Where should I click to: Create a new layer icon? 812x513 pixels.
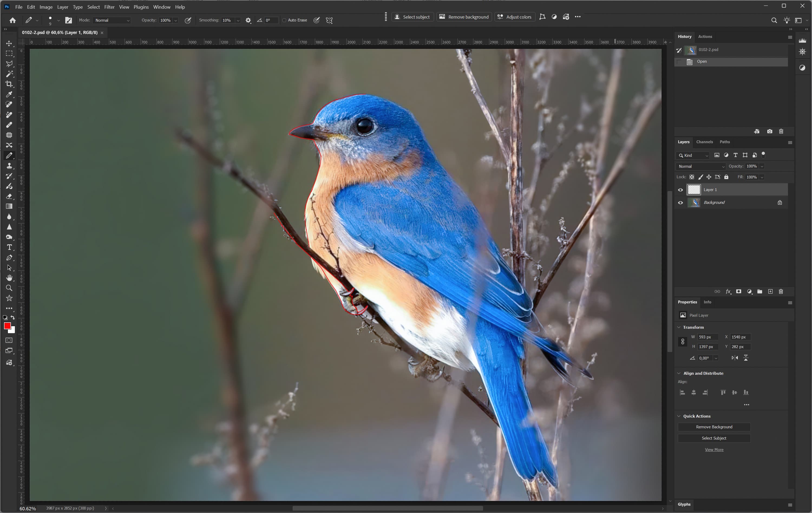770,291
